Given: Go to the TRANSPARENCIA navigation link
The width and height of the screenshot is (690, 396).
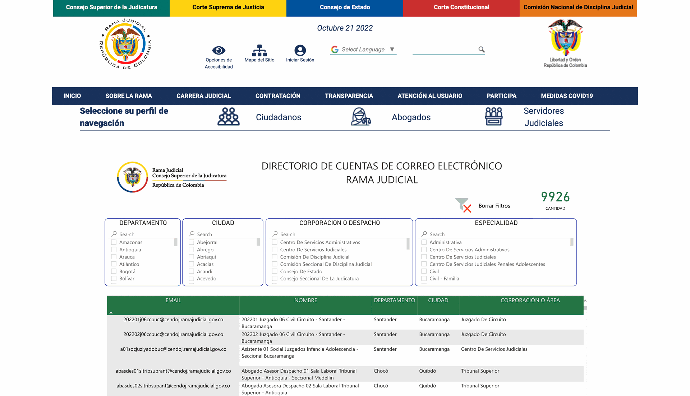Looking at the screenshot, I should (349, 96).
